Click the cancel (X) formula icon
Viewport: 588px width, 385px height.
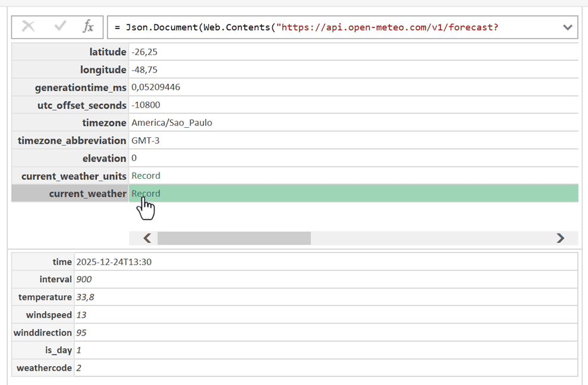28,27
